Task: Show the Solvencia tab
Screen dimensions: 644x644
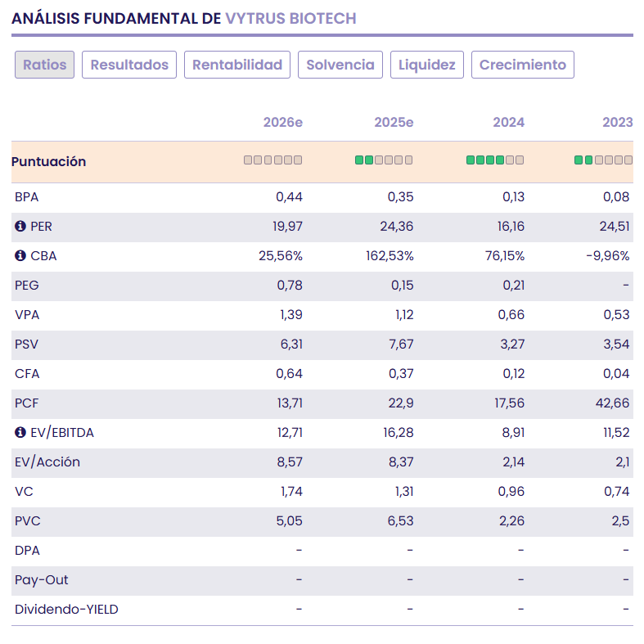Action: (340, 65)
